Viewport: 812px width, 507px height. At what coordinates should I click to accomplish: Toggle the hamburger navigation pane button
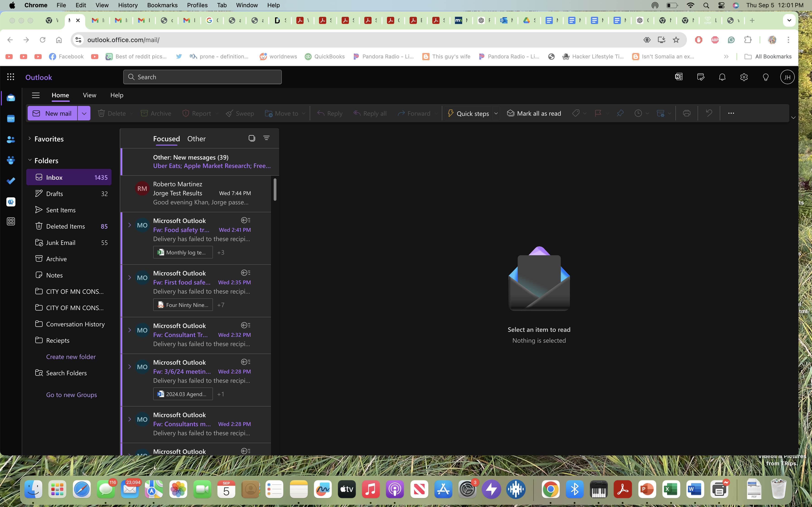[36, 95]
